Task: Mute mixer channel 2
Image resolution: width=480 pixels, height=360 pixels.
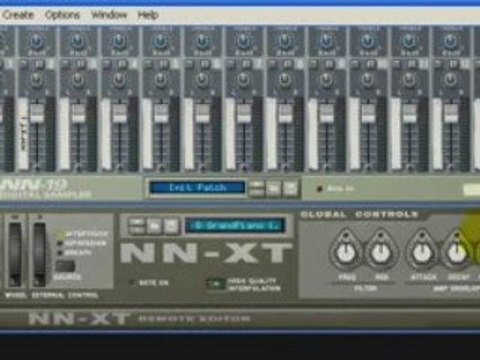Action: pos(24,64)
